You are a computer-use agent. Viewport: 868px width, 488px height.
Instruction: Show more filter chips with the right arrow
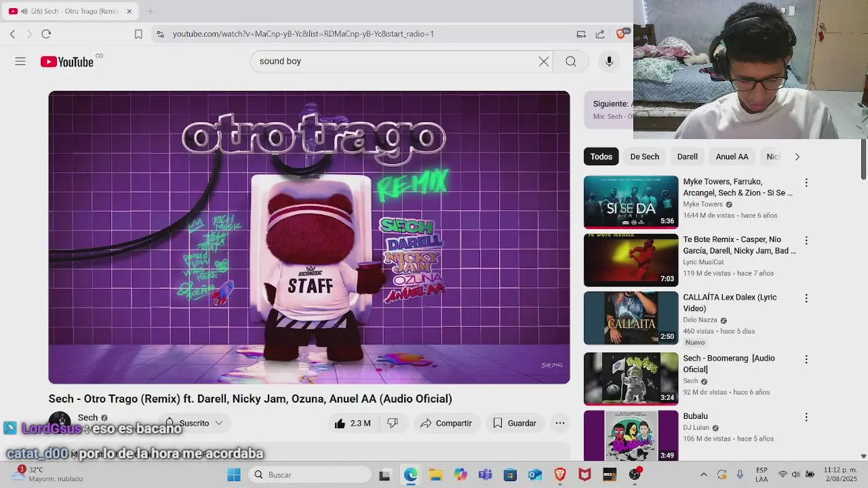point(797,157)
